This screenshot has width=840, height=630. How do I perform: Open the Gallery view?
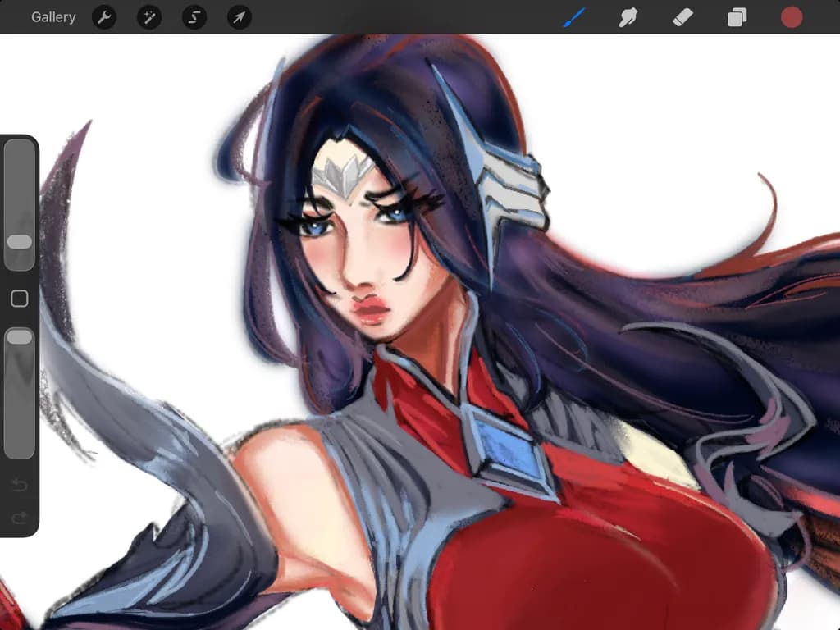click(53, 17)
